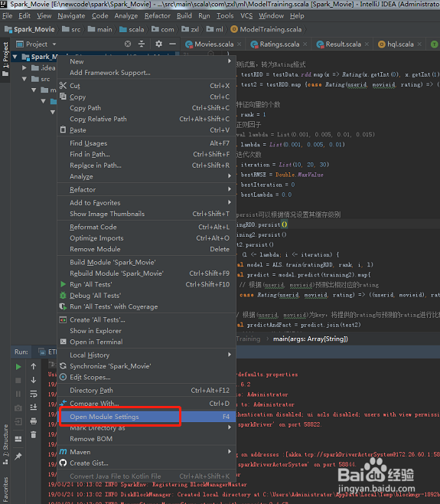Screen dimensions: 440x504
Task: Select Show in Explorer
Action: (x=146, y=331)
